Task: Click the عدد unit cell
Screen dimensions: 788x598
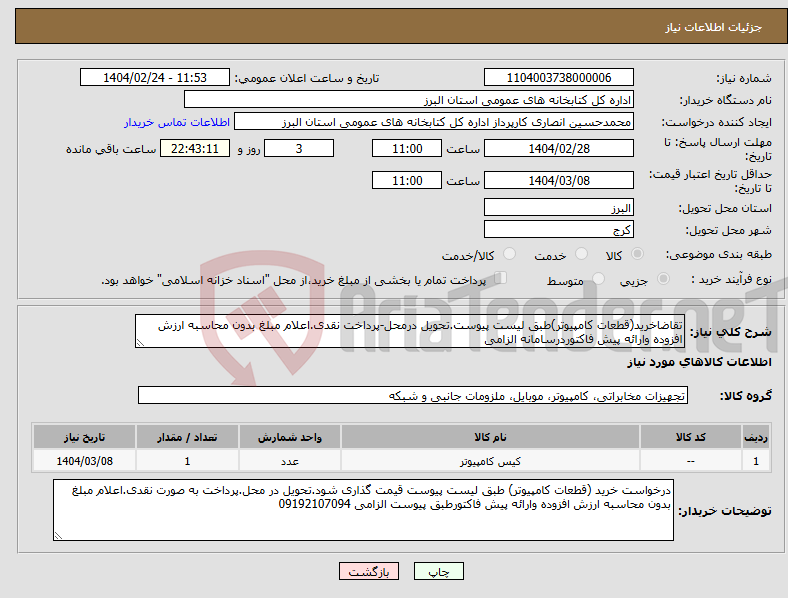Action: coord(289,461)
